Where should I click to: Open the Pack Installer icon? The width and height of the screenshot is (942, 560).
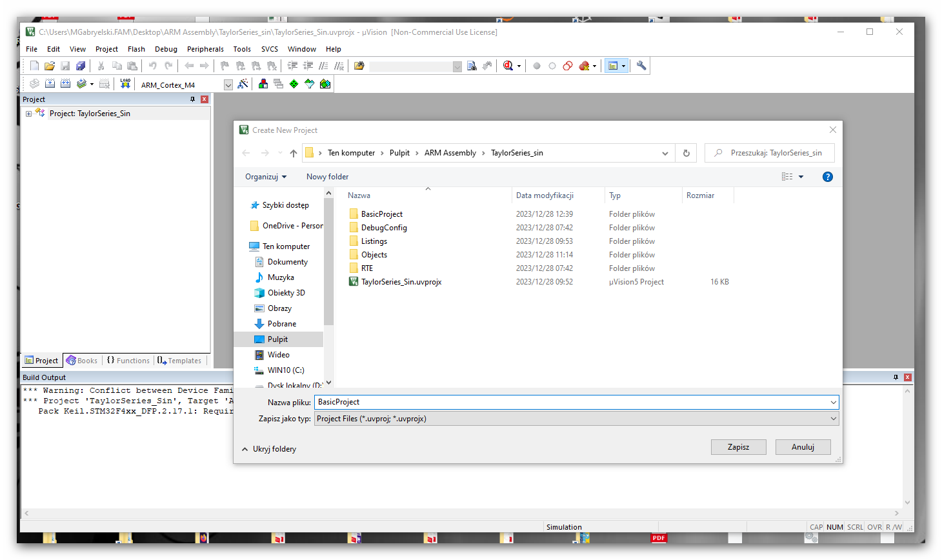tap(325, 84)
